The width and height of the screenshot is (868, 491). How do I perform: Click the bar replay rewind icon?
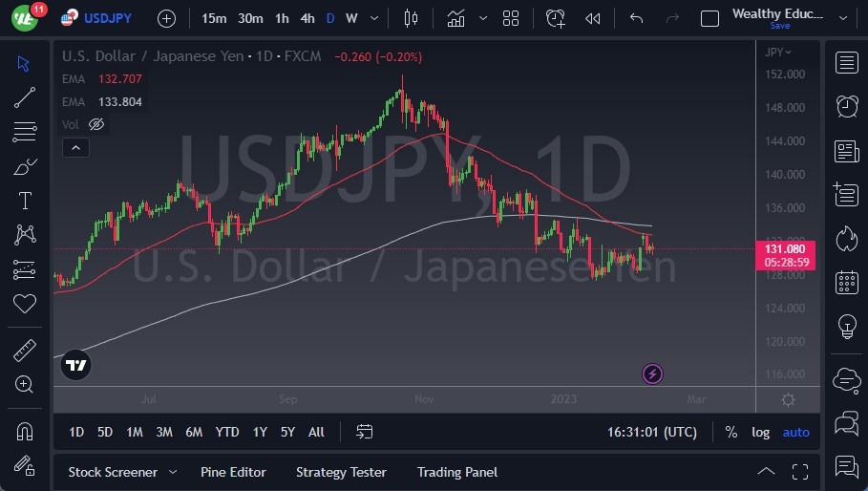coord(593,18)
